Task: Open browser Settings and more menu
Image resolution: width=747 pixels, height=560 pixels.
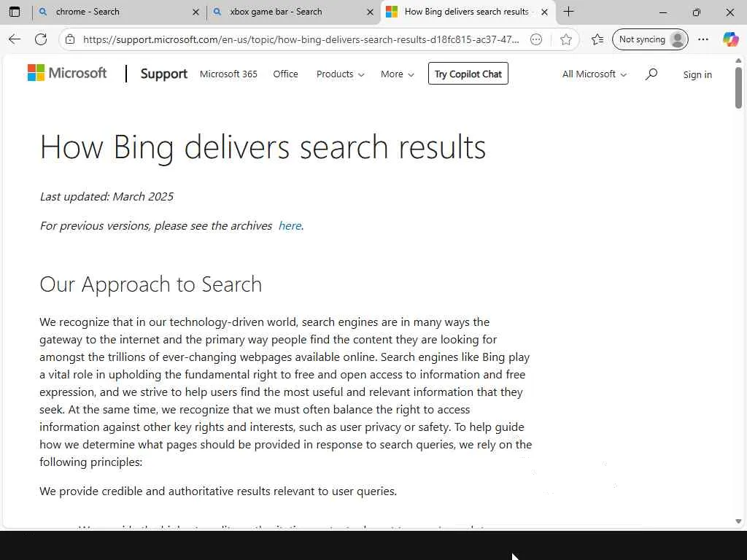Action: pyautogui.click(x=703, y=39)
